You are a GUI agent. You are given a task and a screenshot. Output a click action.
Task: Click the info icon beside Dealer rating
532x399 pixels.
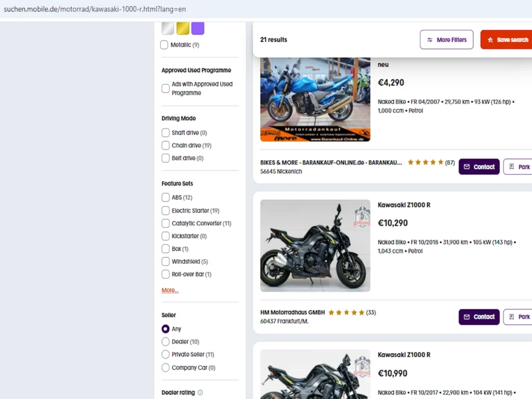(x=200, y=392)
